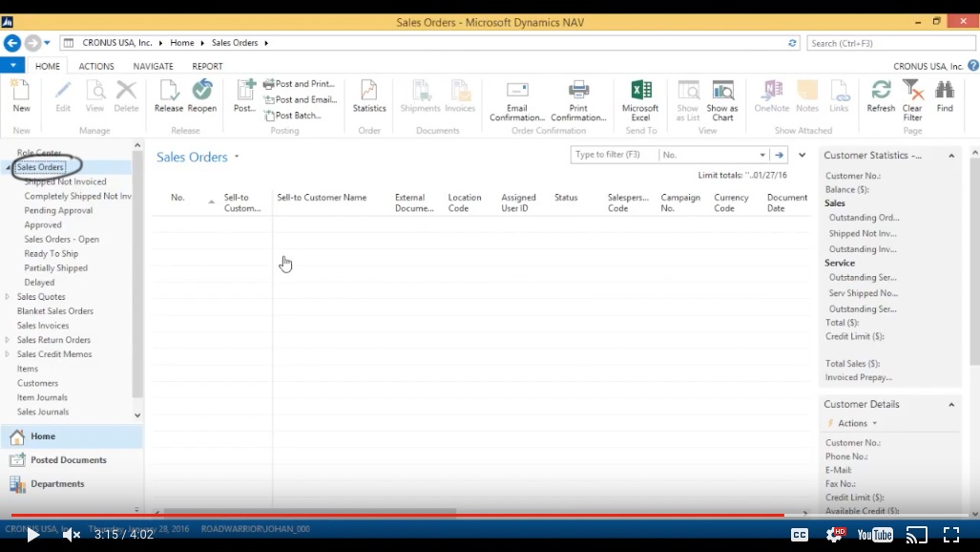Refresh the sales orders page
This screenshot has width=980, height=552.
882,96
